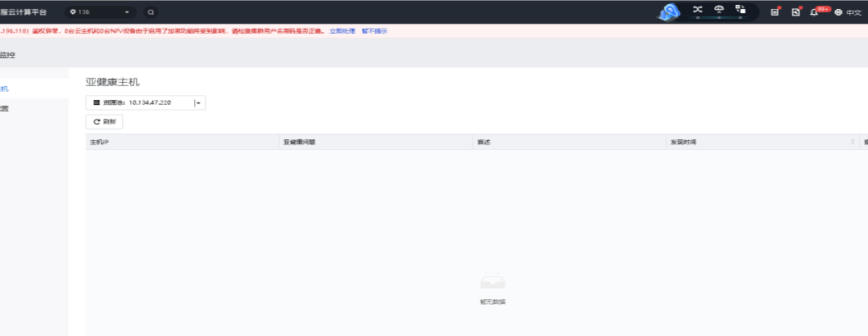Click the search magnifier icon in top bar
Image resolution: width=868 pixels, height=336 pixels.
click(151, 12)
